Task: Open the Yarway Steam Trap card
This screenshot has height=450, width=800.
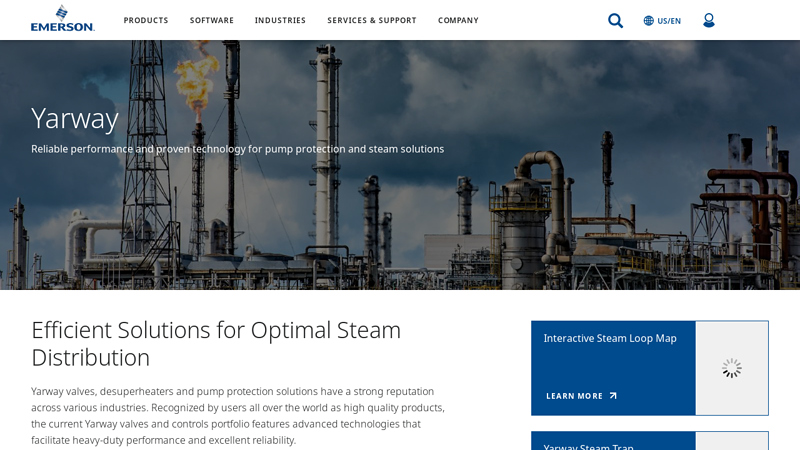Action: pyautogui.click(x=589, y=445)
